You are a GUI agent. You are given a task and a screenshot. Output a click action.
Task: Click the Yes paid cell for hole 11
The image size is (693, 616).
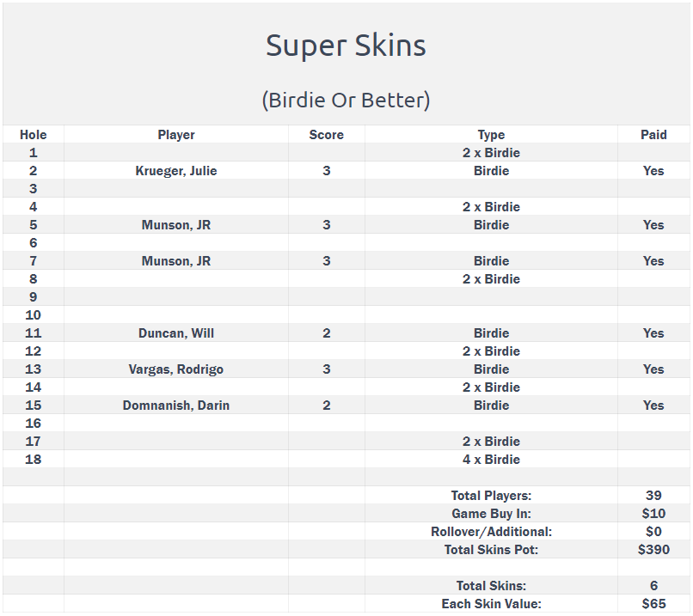[653, 333]
